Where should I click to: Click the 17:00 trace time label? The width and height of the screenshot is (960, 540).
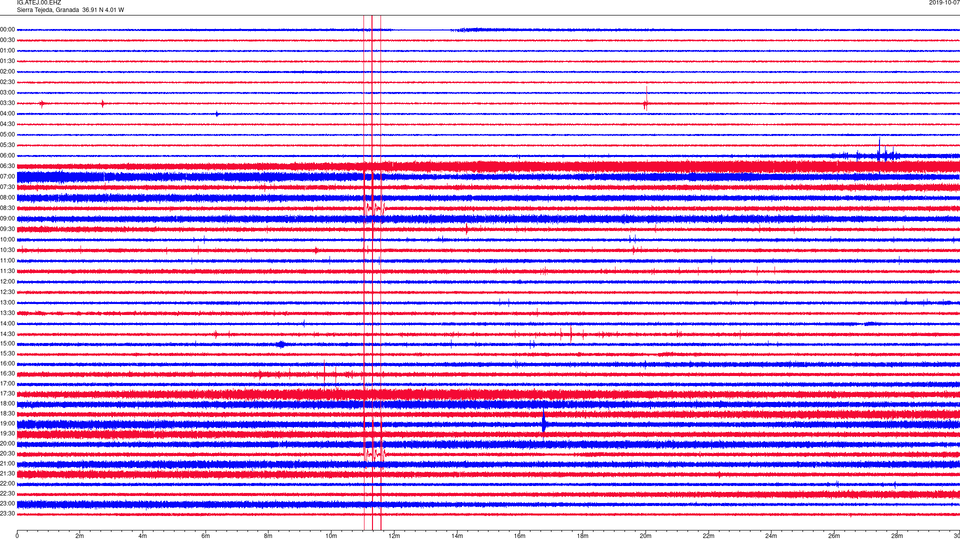pyautogui.click(x=7, y=383)
